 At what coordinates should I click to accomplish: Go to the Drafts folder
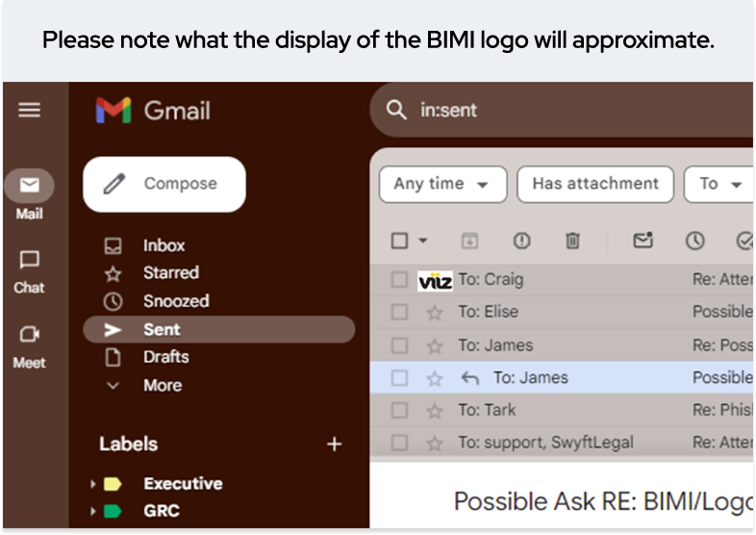[165, 357]
